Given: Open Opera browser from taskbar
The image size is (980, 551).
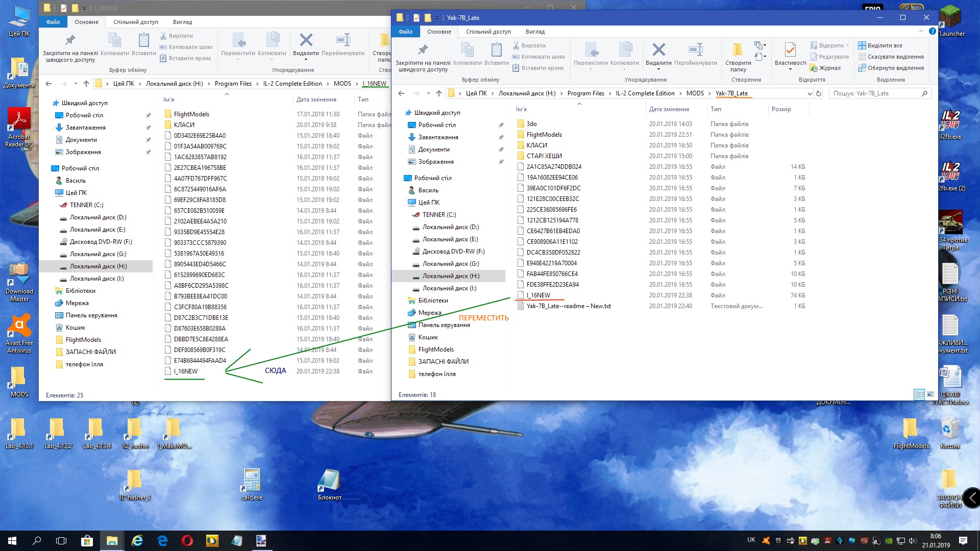Looking at the screenshot, I should (187, 541).
